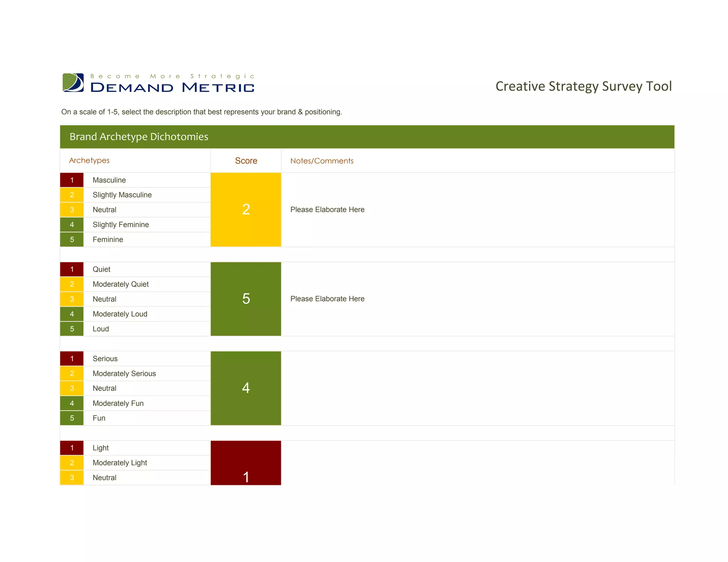
Task: Select the Slightly Masculine option
Action: (x=122, y=195)
